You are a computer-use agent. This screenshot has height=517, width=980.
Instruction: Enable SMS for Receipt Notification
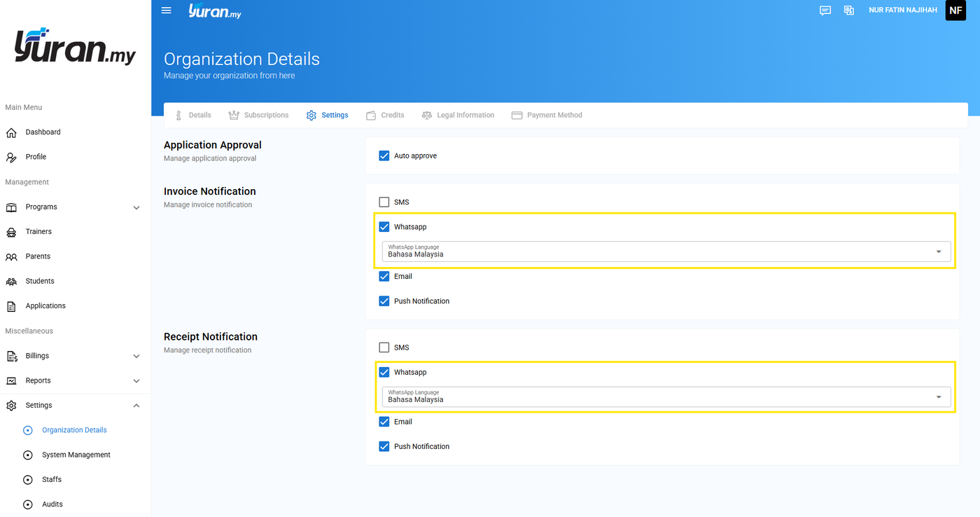tap(384, 347)
